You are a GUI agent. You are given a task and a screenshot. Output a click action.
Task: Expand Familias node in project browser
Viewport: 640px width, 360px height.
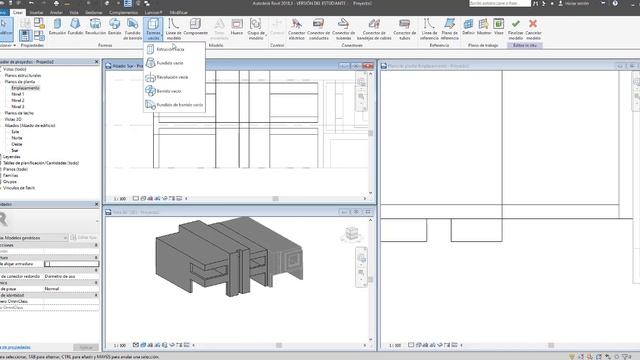click(x=10, y=176)
